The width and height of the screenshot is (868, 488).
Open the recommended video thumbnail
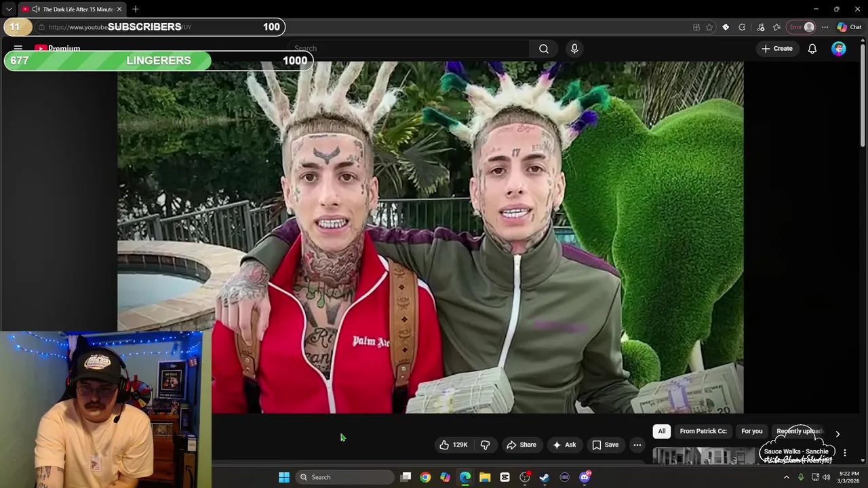(x=704, y=456)
